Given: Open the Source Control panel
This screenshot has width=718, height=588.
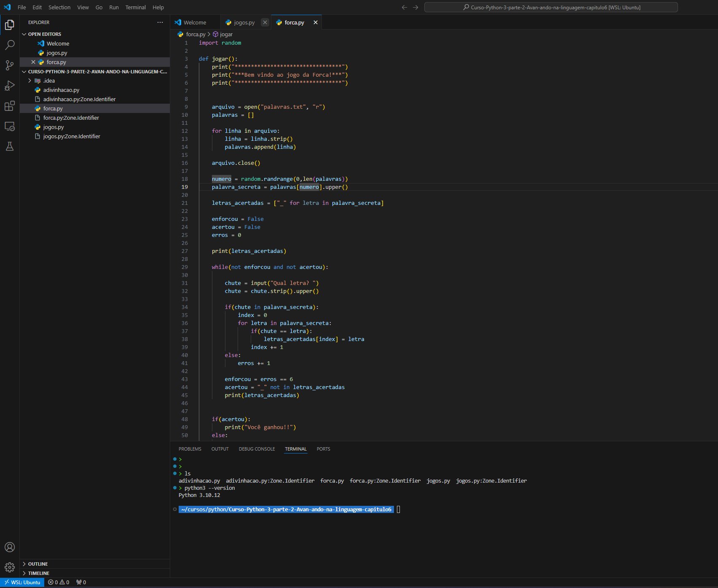Looking at the screenshot, I should coord(9,65).
